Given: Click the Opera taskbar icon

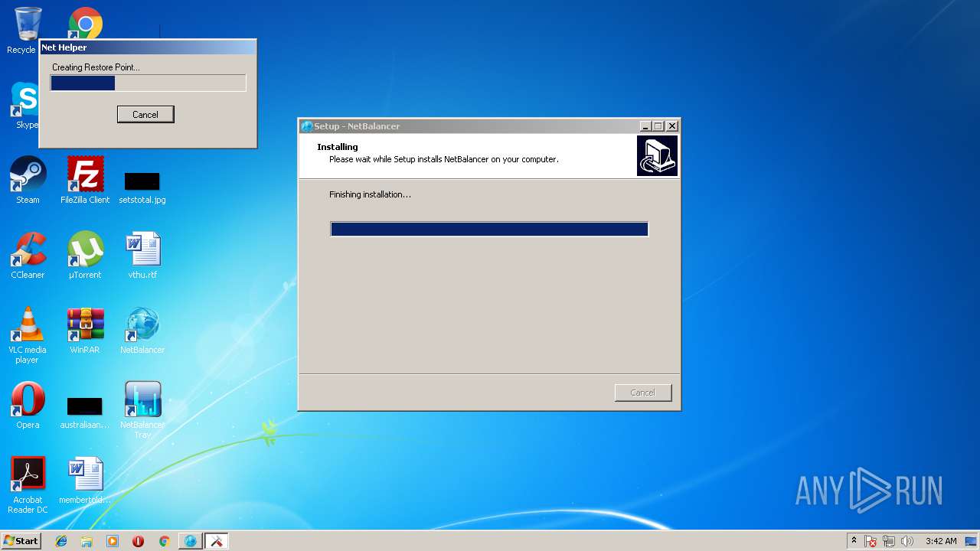Looking at the screenshot, I should coord(138,541).
